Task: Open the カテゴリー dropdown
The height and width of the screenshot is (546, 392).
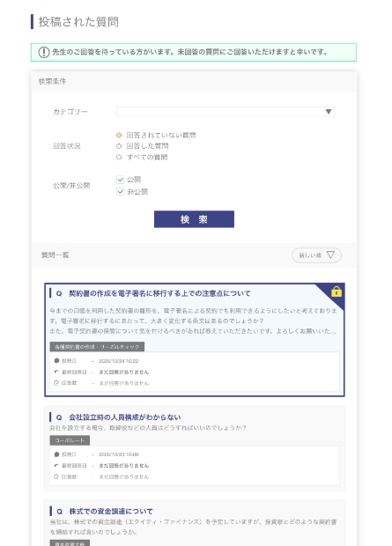Action: pyautogui.click(x=226, y=112)
